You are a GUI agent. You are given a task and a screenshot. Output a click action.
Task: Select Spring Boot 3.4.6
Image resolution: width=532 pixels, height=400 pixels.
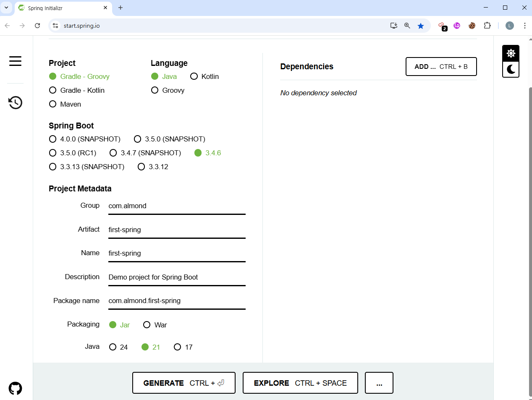[x=208, y=153]
